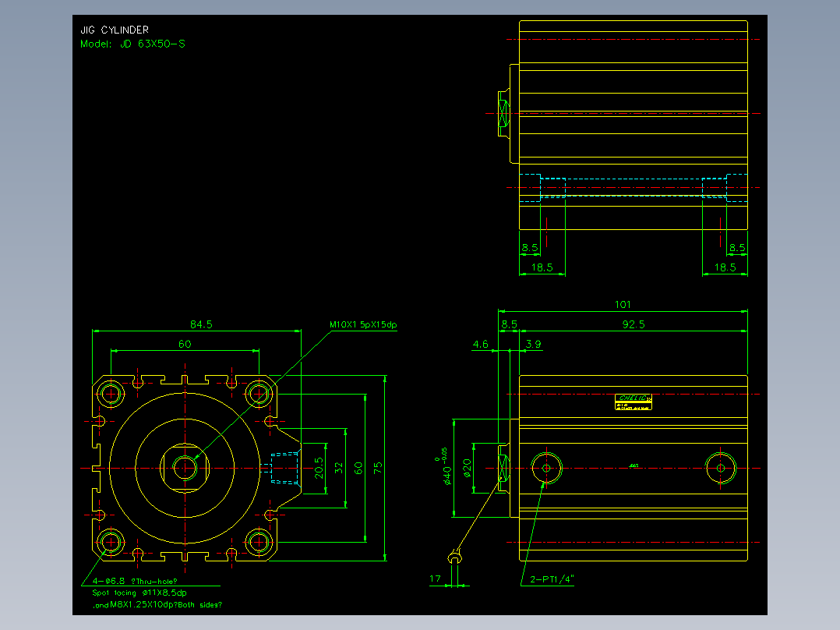Select the Φ40 diameter dimension

pyautogui.click(x=444, y=468)
